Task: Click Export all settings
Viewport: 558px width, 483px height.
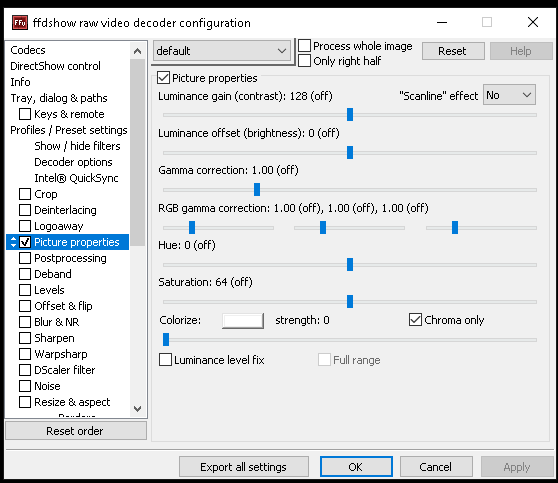Action: click(244, 467)
